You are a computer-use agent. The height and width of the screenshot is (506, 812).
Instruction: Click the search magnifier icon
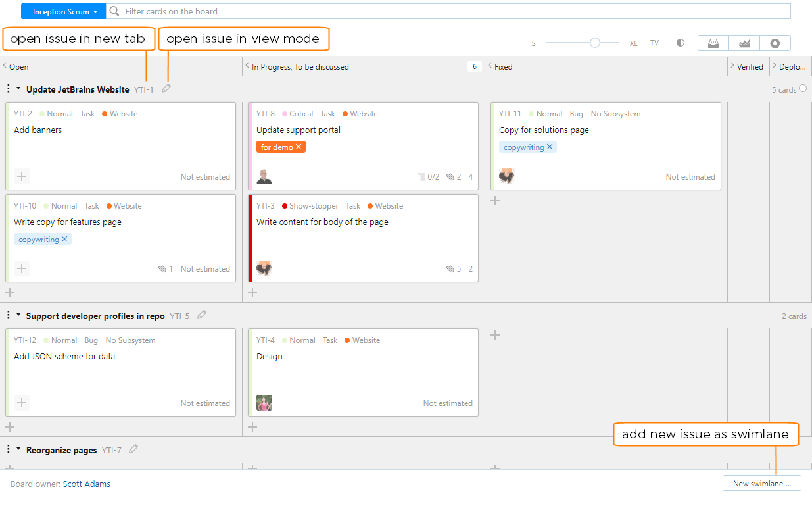click(114, 11)
